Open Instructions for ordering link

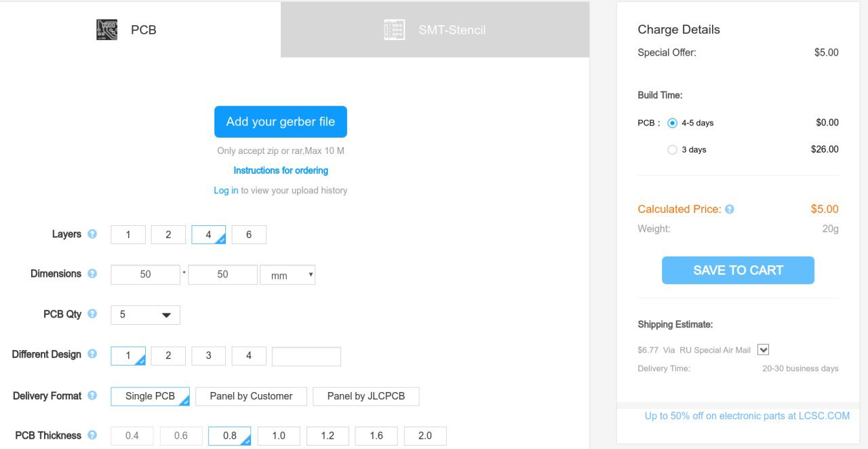[281, 170]
